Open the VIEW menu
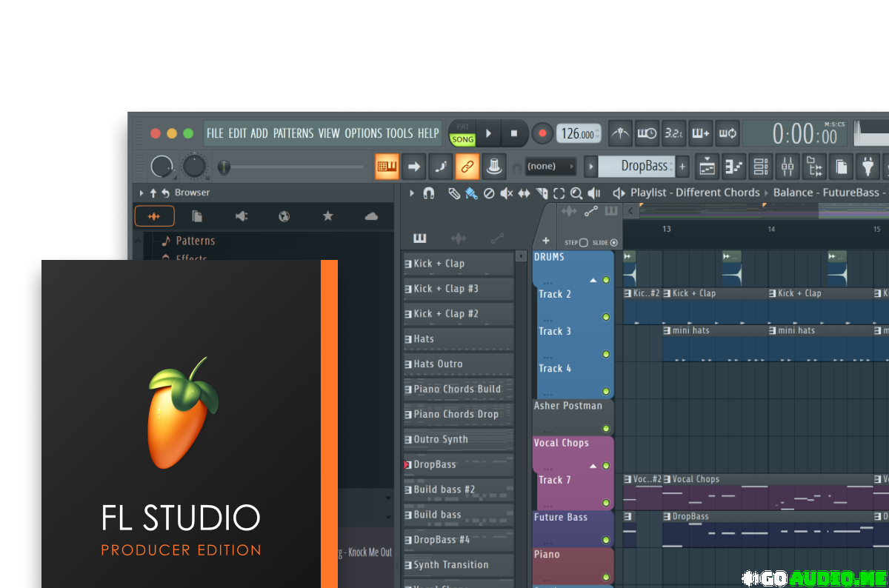889x588 pixels. click(329, 133)
